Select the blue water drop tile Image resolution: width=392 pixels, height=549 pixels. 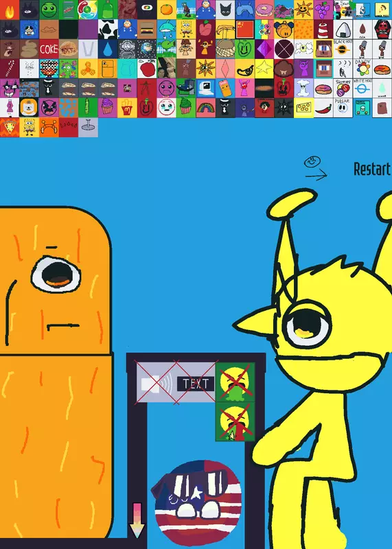click(108, 49)
